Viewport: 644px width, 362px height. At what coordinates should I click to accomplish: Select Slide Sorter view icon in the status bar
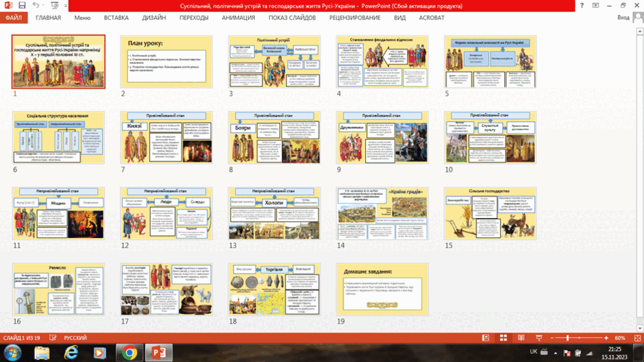503,338
